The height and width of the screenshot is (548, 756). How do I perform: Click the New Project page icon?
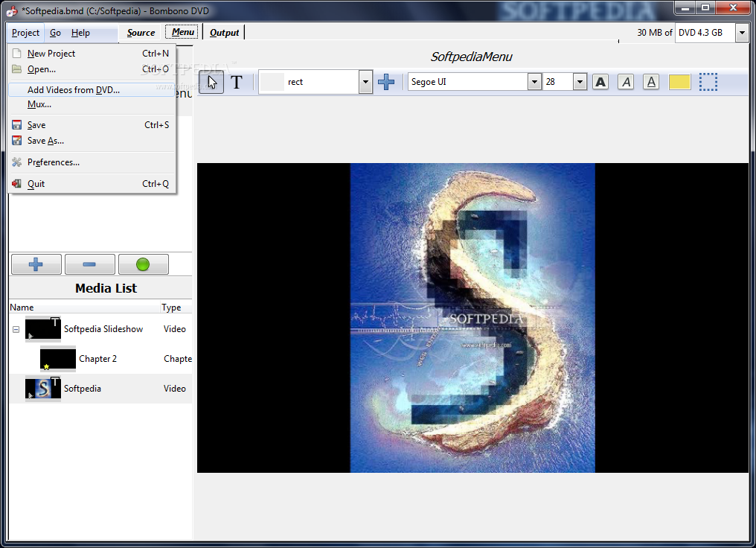(x=17, y=53)
